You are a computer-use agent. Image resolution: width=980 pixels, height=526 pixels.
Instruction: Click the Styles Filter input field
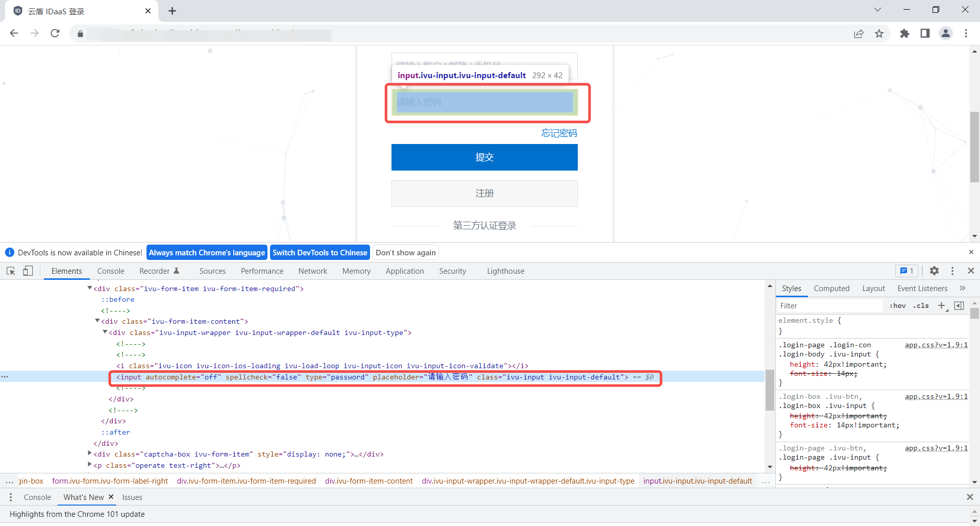(x=829, y=306)
